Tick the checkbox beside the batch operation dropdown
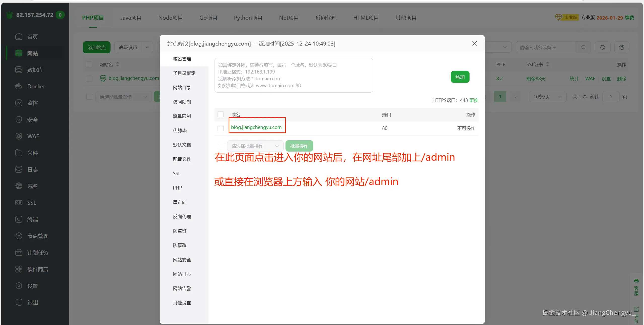Screen dimensions: 644x325 coord(221,146)
